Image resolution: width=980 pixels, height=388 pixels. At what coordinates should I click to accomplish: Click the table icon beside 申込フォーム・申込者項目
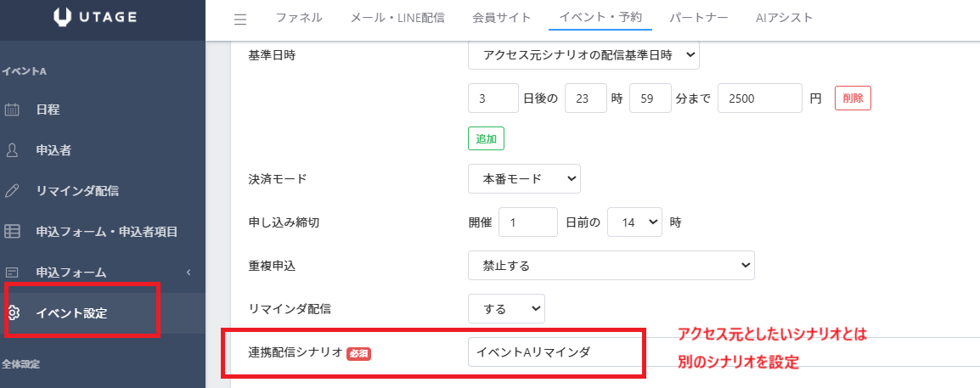pyautogui.click(x=13, y=232)
